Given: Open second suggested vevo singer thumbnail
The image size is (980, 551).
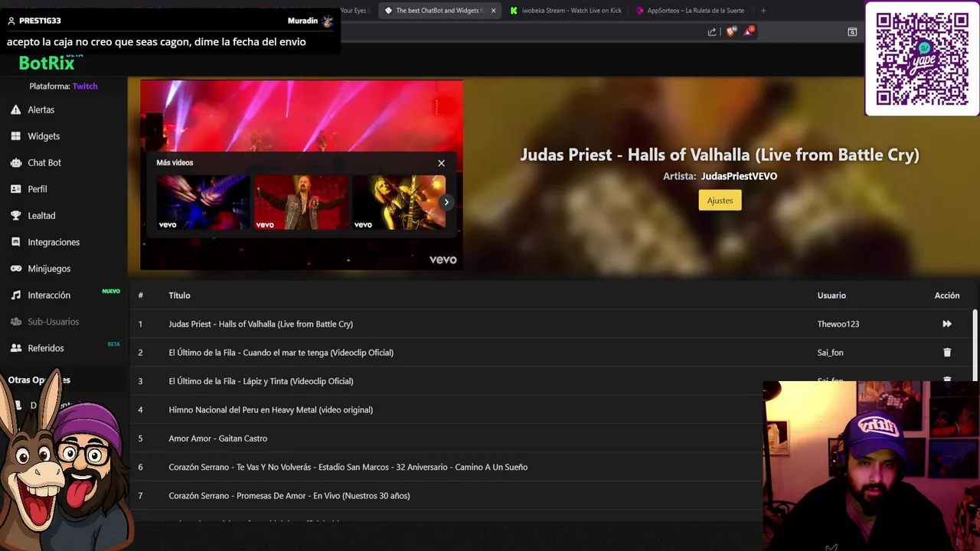Looking at the screenshot, I should coord(301,202).
